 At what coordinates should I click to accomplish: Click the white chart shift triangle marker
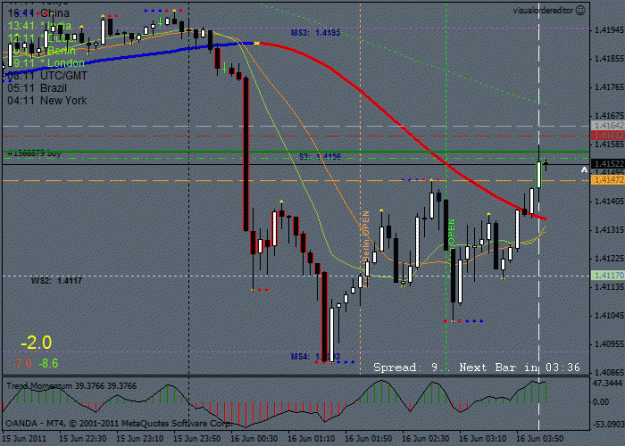[584, 170]
